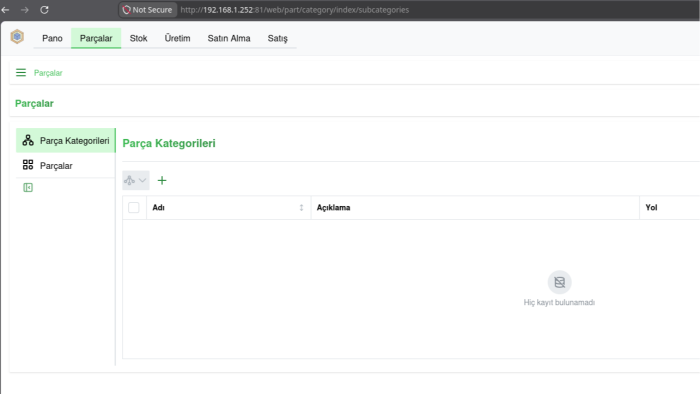
Task: Click the Parça Kategorileri sitemap icon
Action: click(x=28, y=141)
